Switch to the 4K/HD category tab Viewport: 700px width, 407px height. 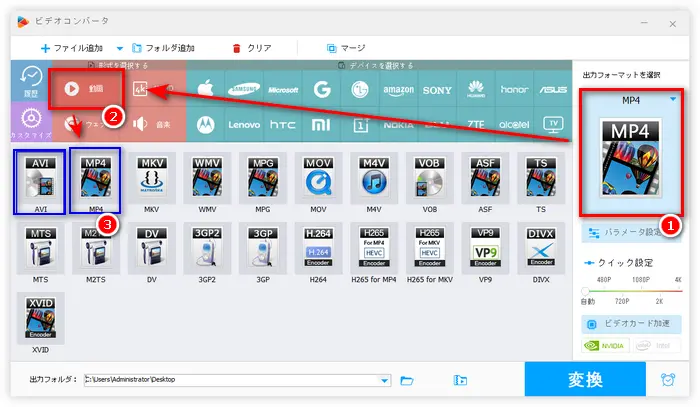(x=153, y=88)
